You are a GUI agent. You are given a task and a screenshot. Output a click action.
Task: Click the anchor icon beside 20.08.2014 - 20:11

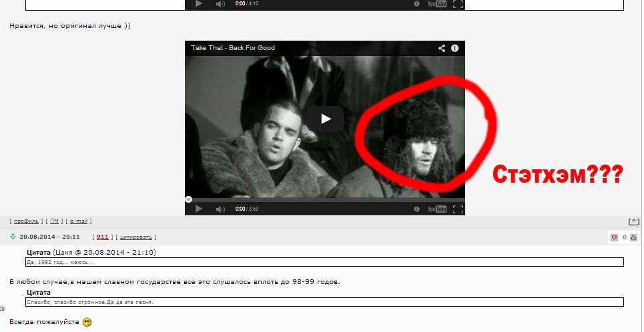click(13, 237)
